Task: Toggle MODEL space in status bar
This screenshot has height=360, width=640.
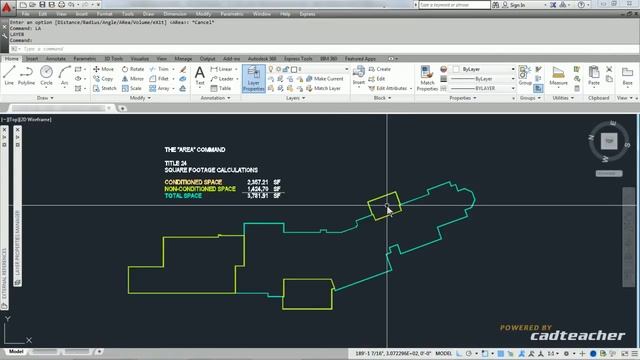Action: (x=444, y=353)
